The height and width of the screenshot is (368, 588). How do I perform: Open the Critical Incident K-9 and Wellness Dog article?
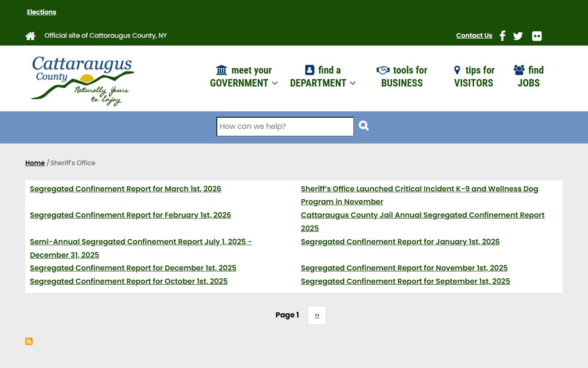coord(419,195)
